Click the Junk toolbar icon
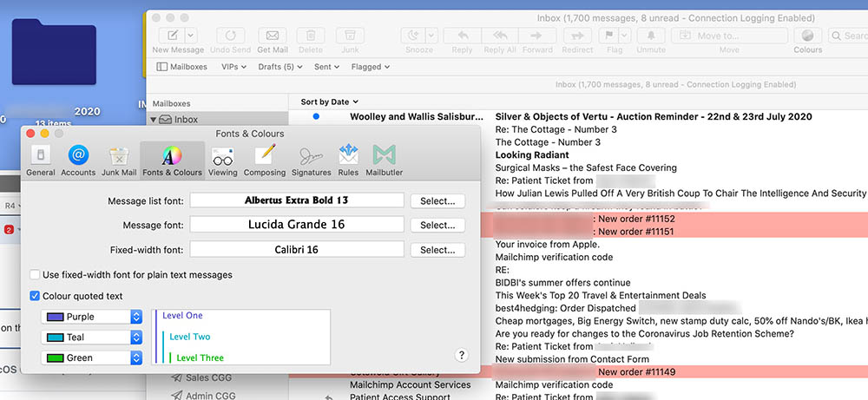 pos(350,36)
